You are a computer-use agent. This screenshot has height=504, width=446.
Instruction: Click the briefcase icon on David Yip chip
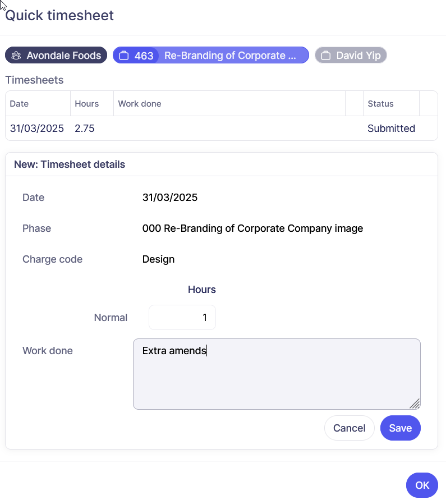(326, 56)
